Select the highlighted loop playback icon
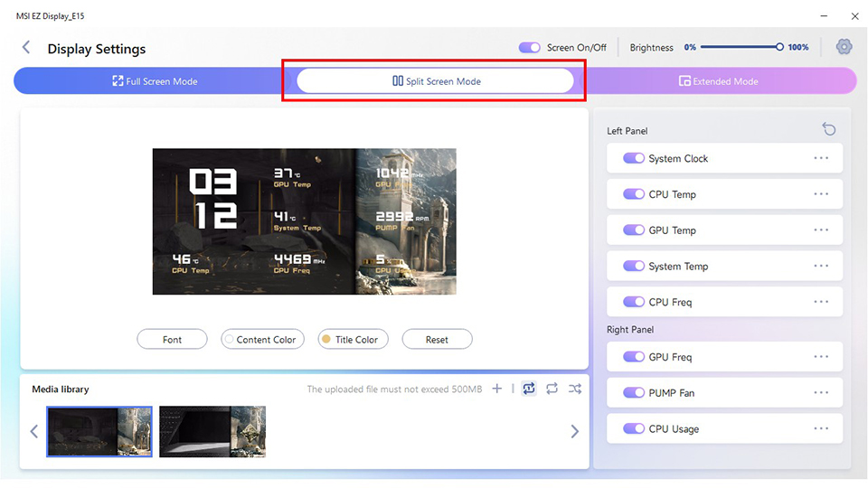This screenshot has height=488, width=868. coord(529,389)
